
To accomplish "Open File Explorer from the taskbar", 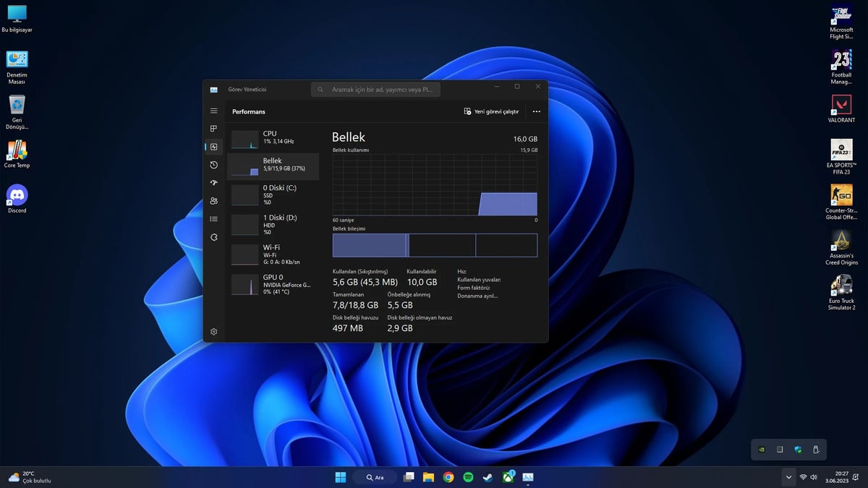I will (428, 477).
